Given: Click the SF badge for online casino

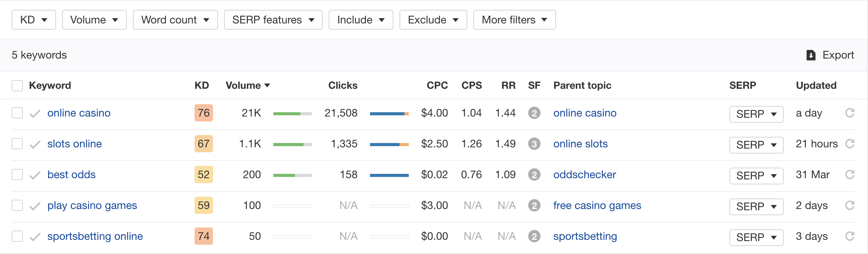Looking at the screenshot, I should pyautogui.click(x=534, y=113).
